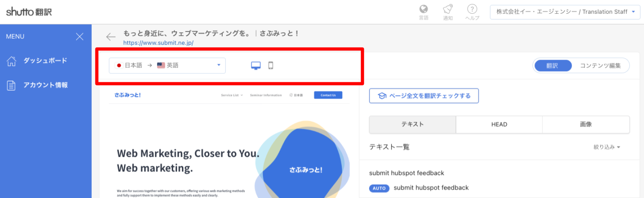Open the 日本語 → 英語 language dropdown

167,65
